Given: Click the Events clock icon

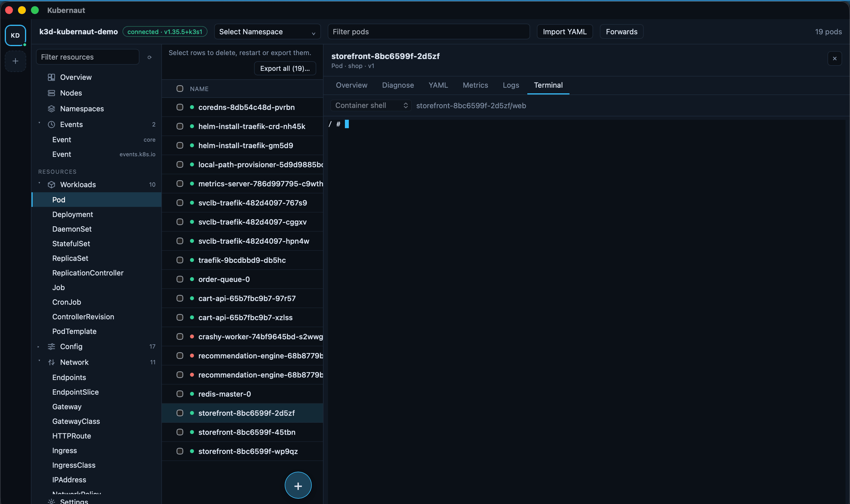Looking at the screenshot, I should click(51, 124).
